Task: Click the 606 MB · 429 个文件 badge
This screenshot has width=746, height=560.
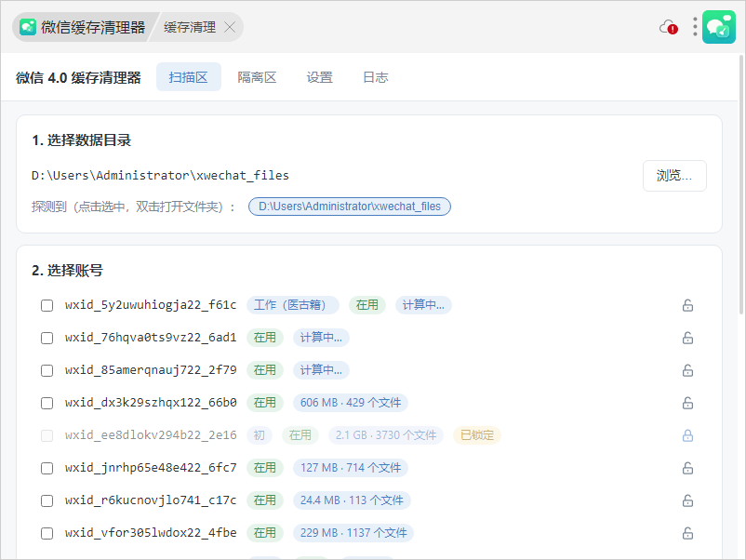Action: [351, 403]
